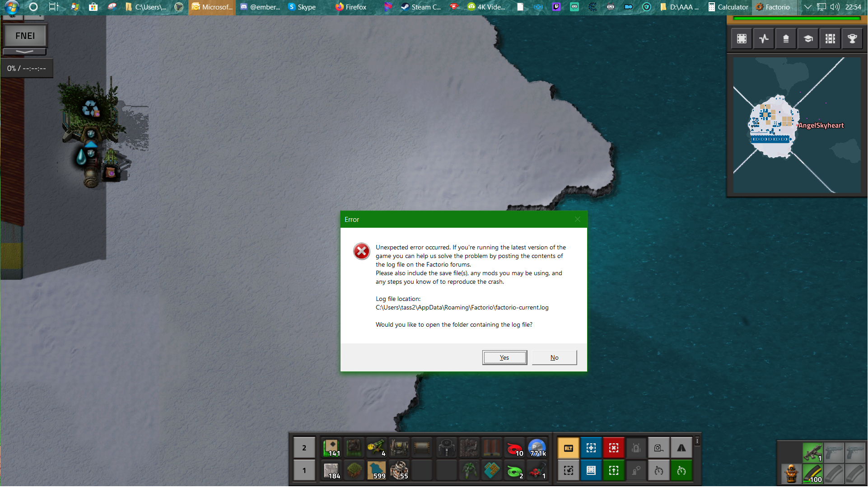Select the landfill item with 599
Viewport: 868px width, 488px height.
377,470
